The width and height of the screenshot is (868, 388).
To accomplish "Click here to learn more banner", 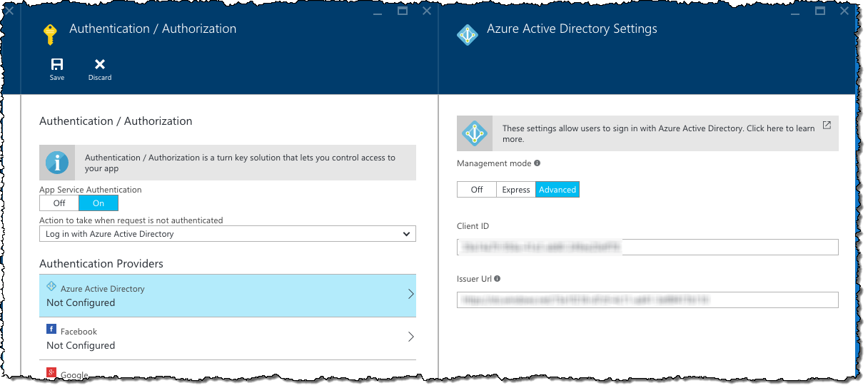I will click(x=647, y=133).
